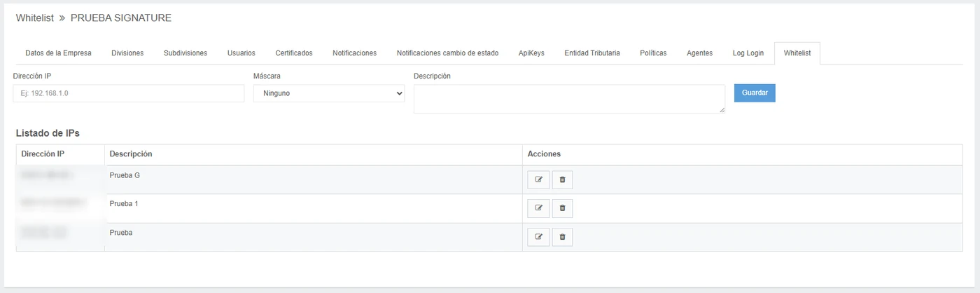This screenshot has width=980, height=293.
Task: Click the Listado de IPs heading
Action: [x=48, y=132]
